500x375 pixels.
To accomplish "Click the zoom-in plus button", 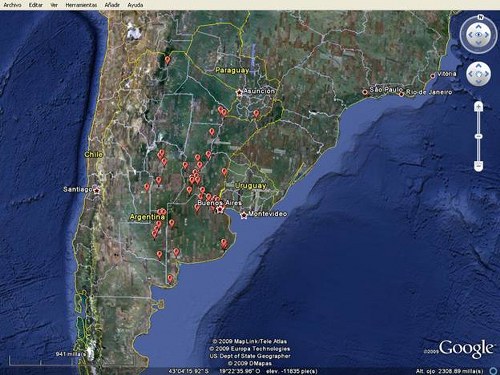I will point(478,107).
